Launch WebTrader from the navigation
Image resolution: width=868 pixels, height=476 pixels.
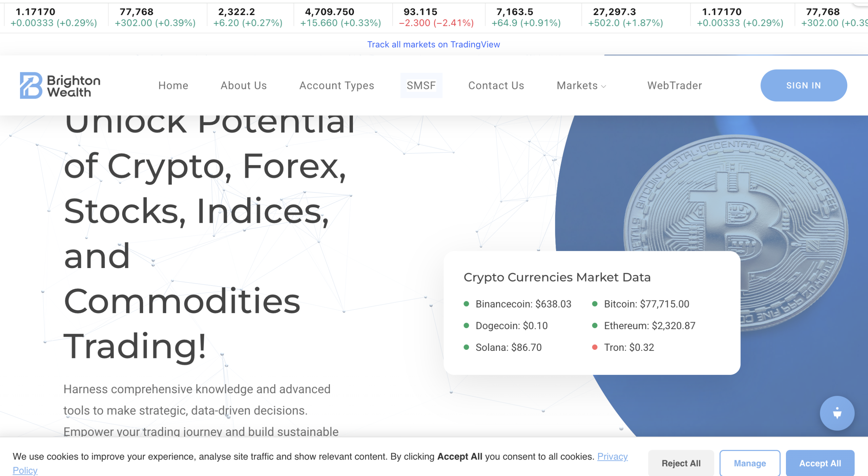[674, 85]
